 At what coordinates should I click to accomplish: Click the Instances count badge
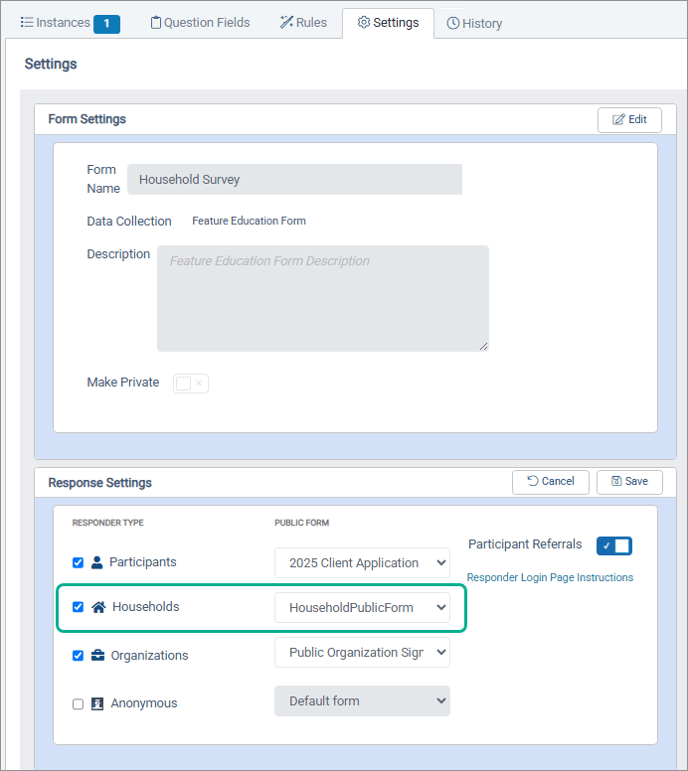point(107,23)
